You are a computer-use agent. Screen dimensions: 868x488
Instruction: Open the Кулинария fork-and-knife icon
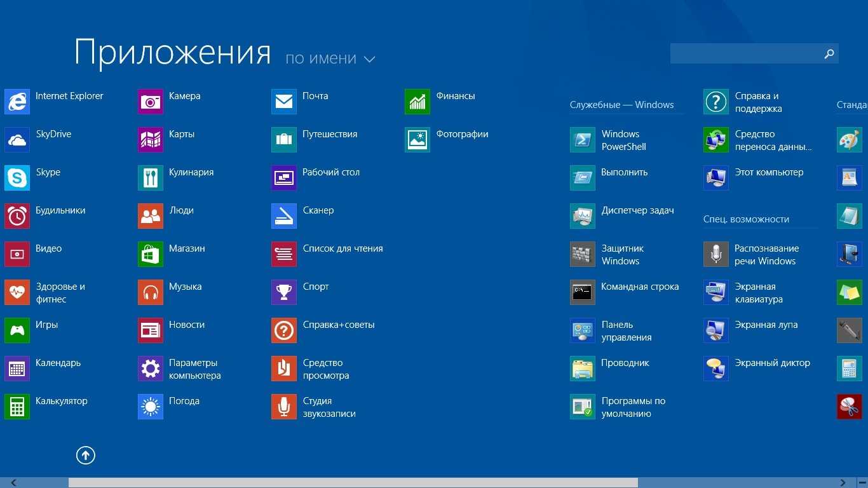151,178
